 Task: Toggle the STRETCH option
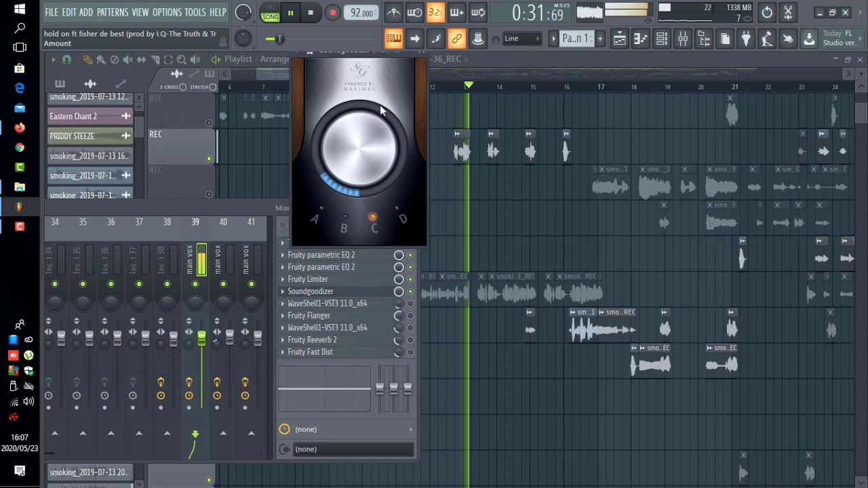coord(213,87)
